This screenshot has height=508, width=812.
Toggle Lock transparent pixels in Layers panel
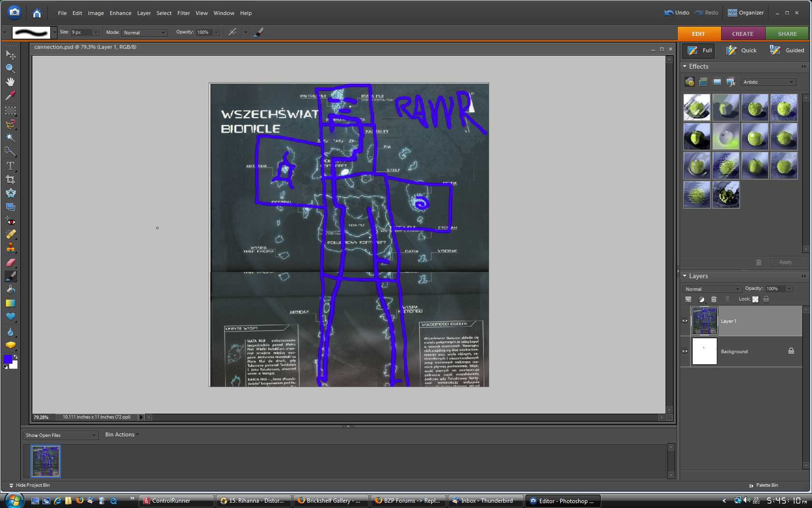pos(755,299)
